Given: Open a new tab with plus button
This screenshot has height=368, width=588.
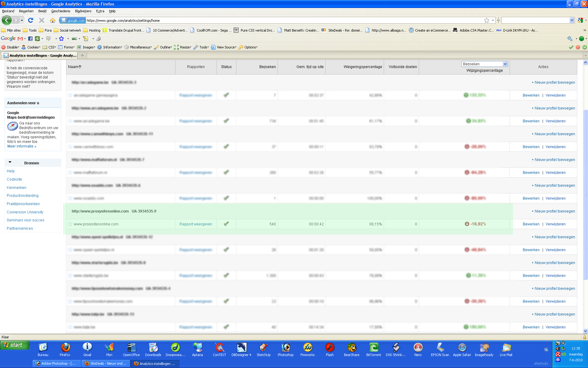Looking at the screenshot, I should coord(82,56).
